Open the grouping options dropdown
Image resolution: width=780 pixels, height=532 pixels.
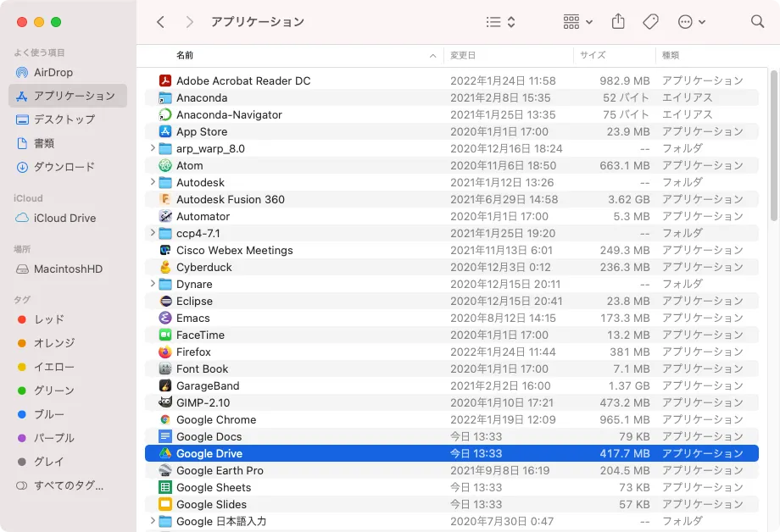pyautogui.click(x=577, y=22)
